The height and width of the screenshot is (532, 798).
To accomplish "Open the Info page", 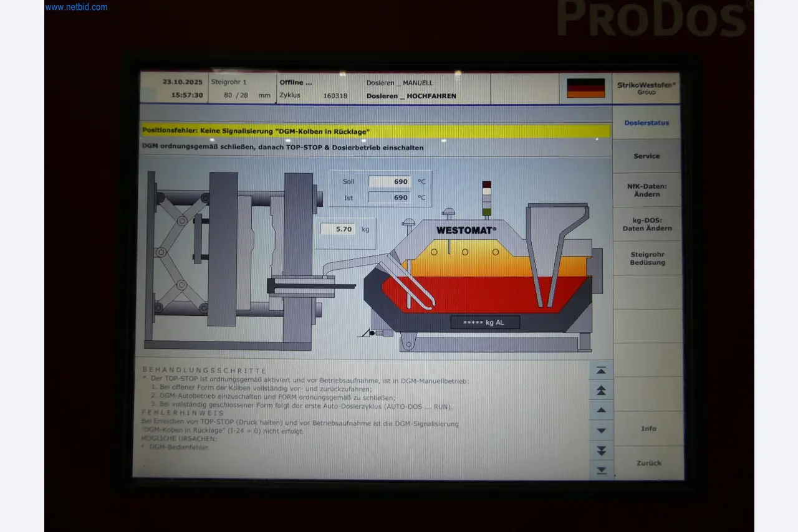I will [648, 429].
